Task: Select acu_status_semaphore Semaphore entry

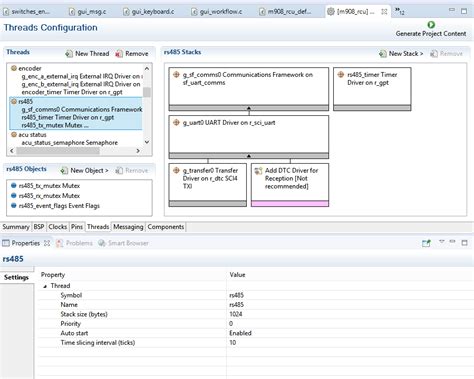Action: 70,143
